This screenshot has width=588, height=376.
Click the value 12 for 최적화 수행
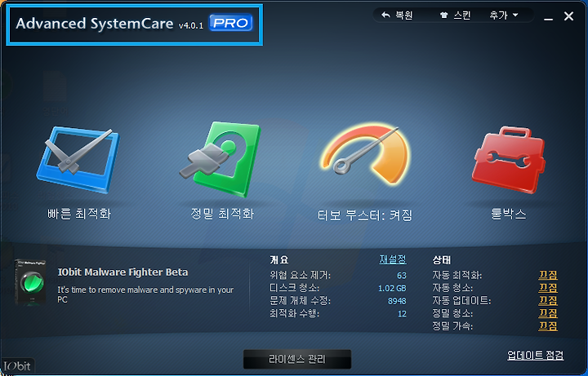(x=402, y=314)
